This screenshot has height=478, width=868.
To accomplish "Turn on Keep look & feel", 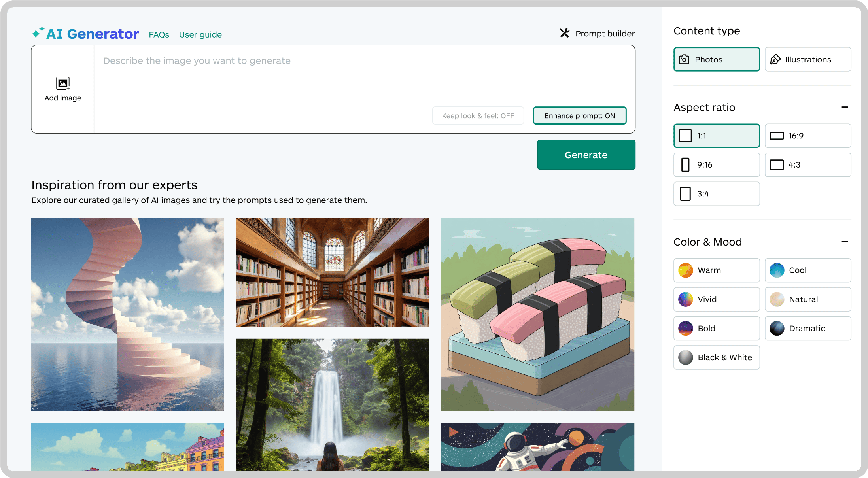I will click(x=478, y=115).
